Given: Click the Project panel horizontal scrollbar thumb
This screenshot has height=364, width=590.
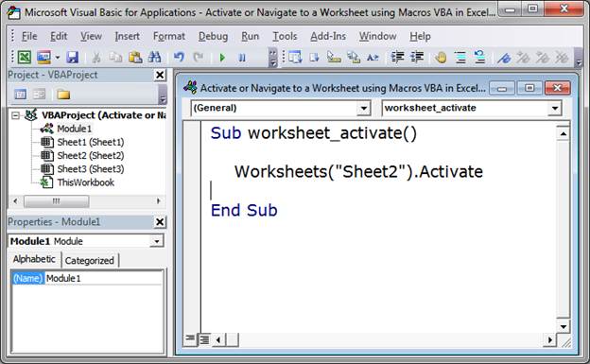Looking at the screenshot, I should pyautogui.click(x=56, y=201).
